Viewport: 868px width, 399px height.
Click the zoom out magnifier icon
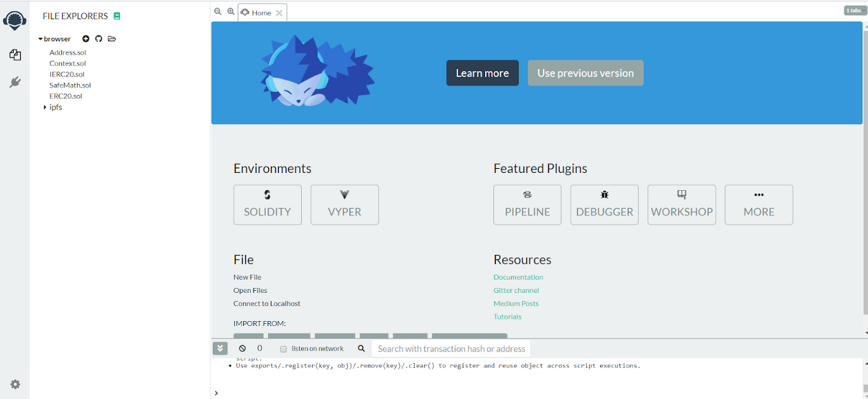(x=218, y=12)
